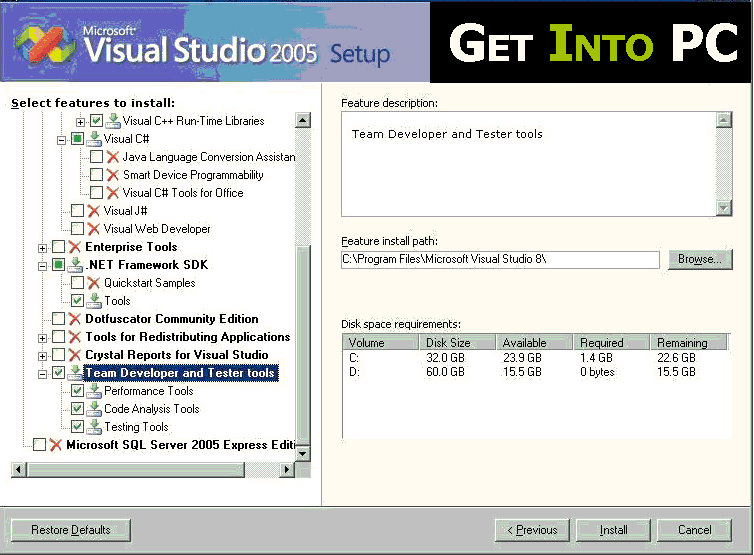Click the Restore Defaults button
The image size is (754, 555).
coord(71,530)
